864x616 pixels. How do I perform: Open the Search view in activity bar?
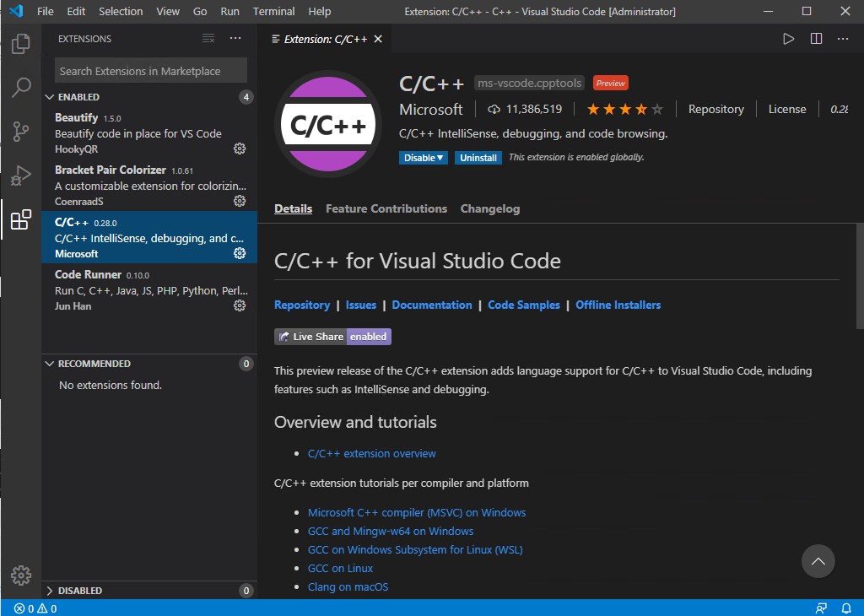21,87
